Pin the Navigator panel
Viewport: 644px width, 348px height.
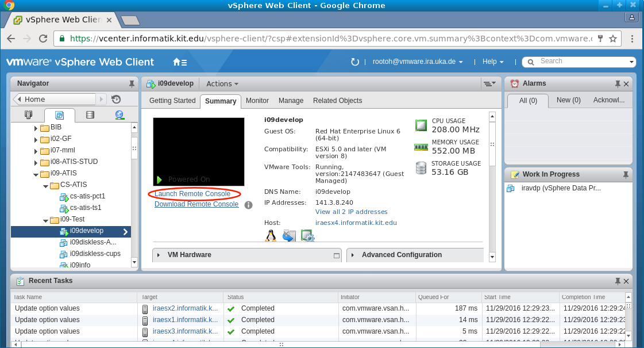pyautogui.click(x=132, y=84)
